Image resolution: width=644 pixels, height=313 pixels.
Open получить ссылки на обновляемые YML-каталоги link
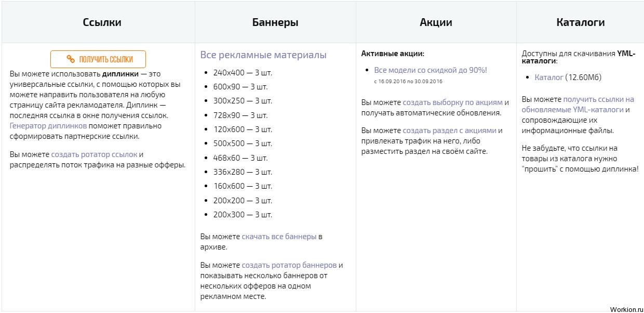tap(578, 105)
